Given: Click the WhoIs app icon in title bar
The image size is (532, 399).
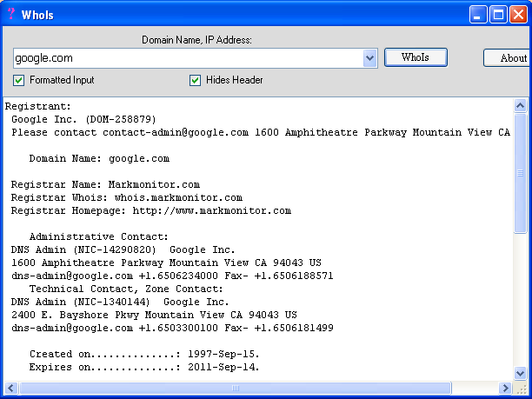Looking at the screenshot, I should 11,14.
